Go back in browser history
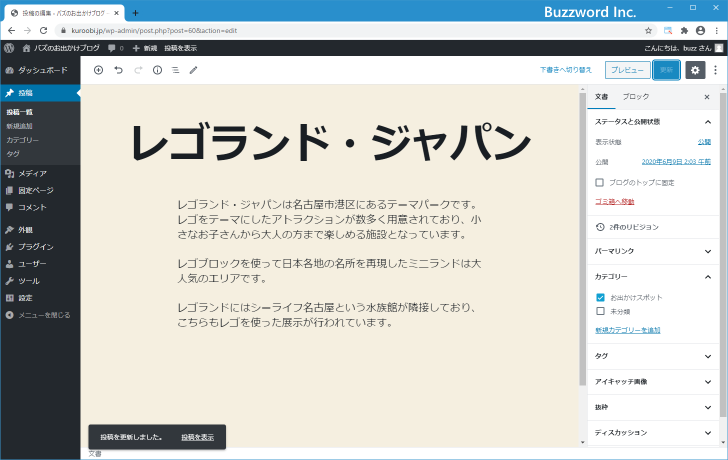The width and height of the screenshot is (728, 460). click(12, 31)
